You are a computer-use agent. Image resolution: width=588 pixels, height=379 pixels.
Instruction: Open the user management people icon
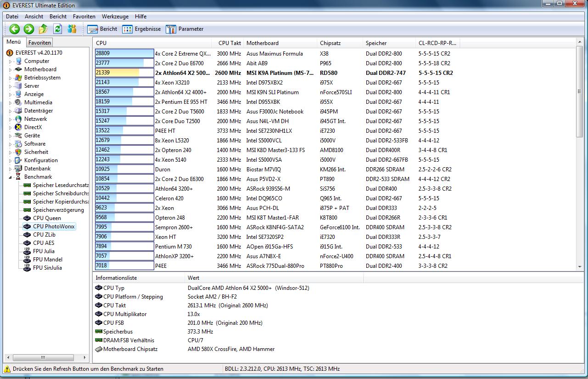[x=72, y=29]
